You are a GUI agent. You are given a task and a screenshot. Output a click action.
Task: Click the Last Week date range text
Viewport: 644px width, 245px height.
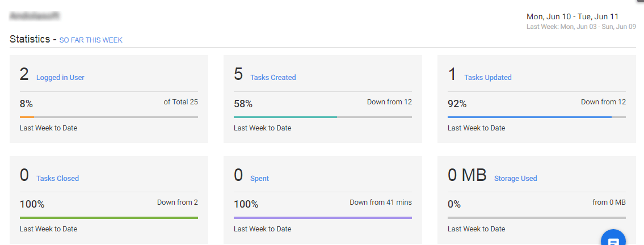click(x=581, y=27)
